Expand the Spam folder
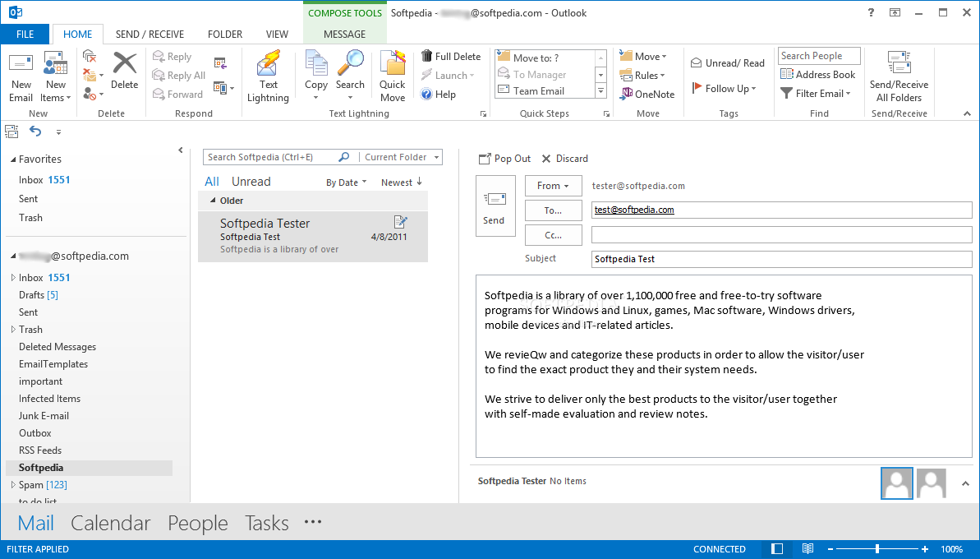Image resolution: width=980 pixels, height=559 pixels. (x=13, y=484)
